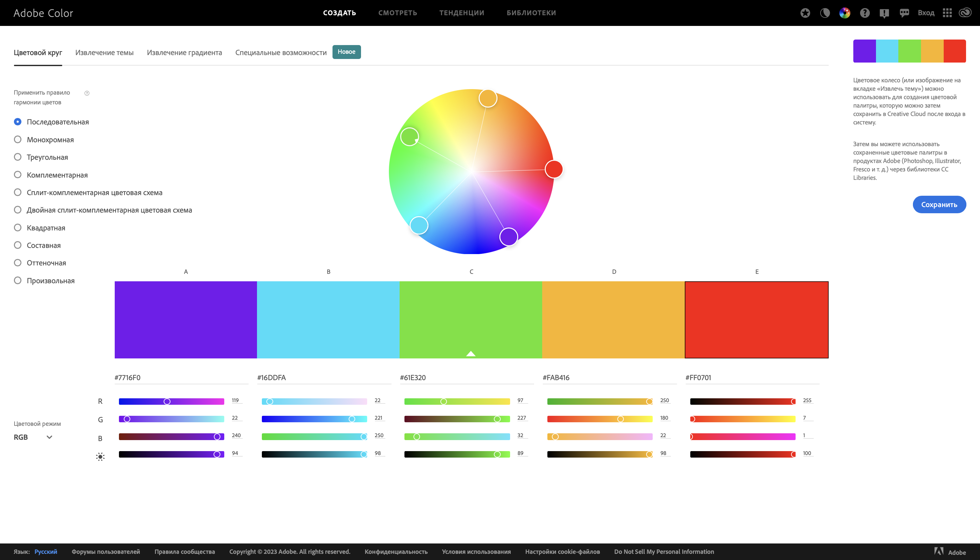
Task: Open the RGB color mode dropdown
Action: click(33, 437)
